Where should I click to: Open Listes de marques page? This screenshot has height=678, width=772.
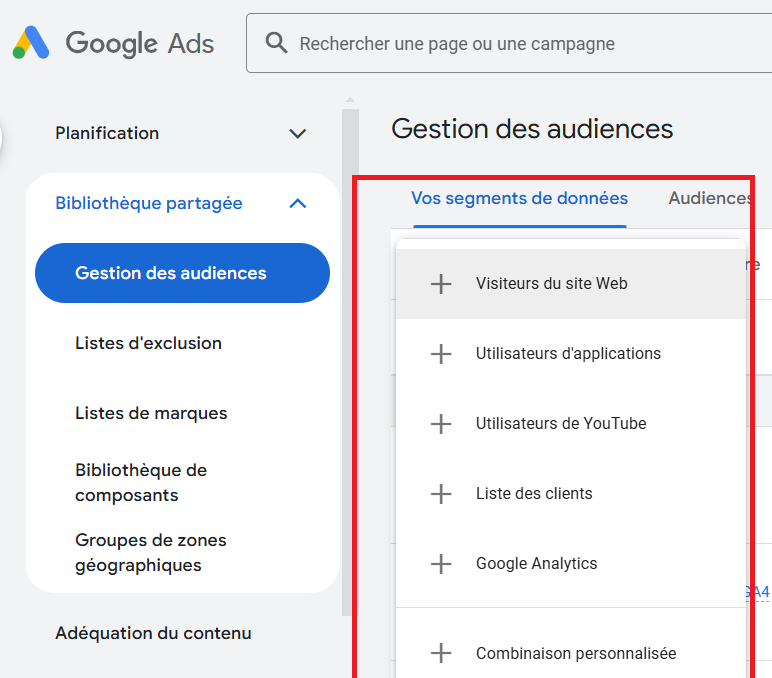click(x=151, y=413)
